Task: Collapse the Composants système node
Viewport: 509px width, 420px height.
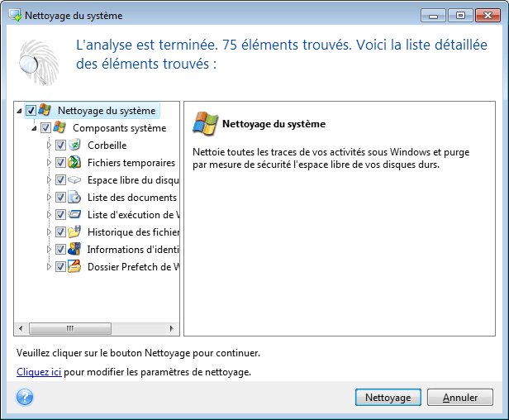Action: pos(34,128)
